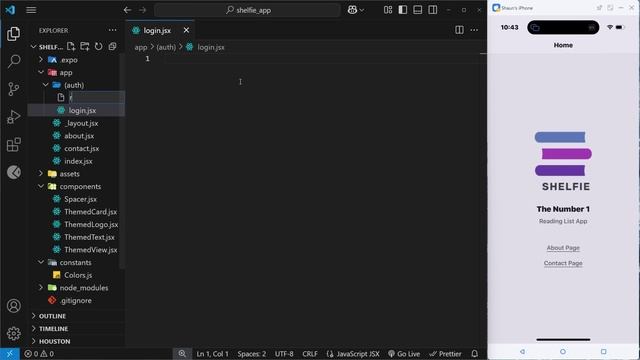Open Run and Debug view
Viewport: 640px width, 360px height.
click(13, 117)
